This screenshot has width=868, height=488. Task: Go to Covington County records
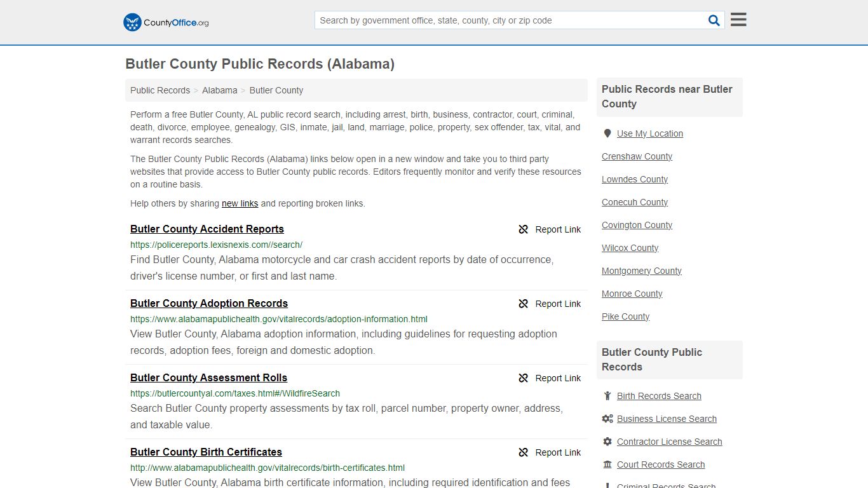tap(637, 225)
